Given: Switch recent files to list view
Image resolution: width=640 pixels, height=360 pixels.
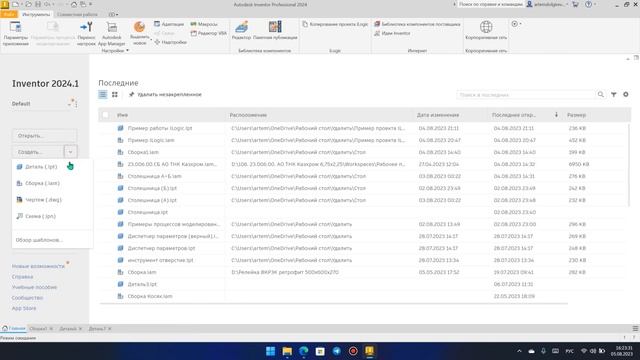Looking at the screenshot, I should pyautogui.click(x=102, y=94).
